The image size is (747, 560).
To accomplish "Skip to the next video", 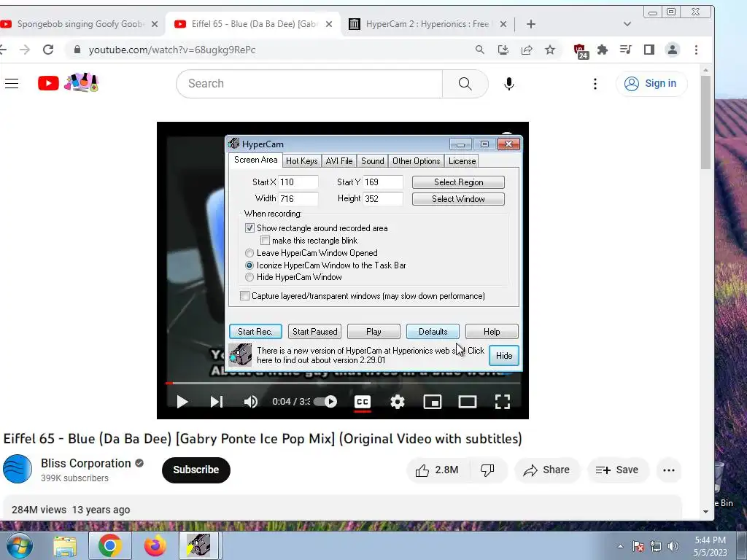I will [x=217, y=402].
